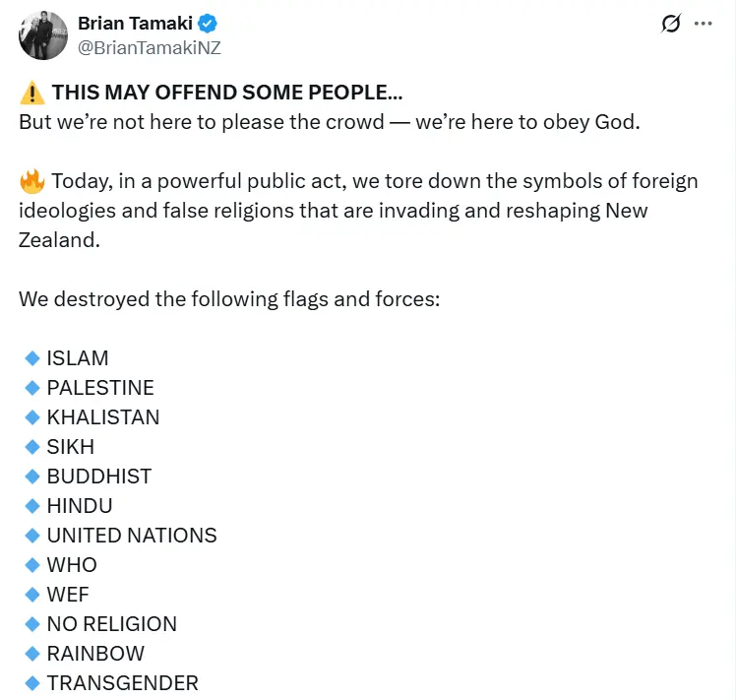Click the diamond bullet next to RAINBOW
This screenshot has width=736, height=700.
pos(31,654)
